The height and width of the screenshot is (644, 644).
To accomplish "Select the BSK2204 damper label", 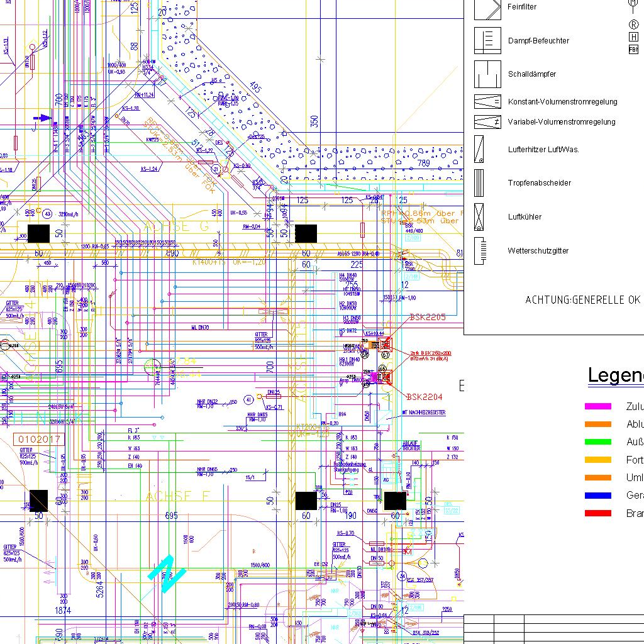I will pos(424,397).
